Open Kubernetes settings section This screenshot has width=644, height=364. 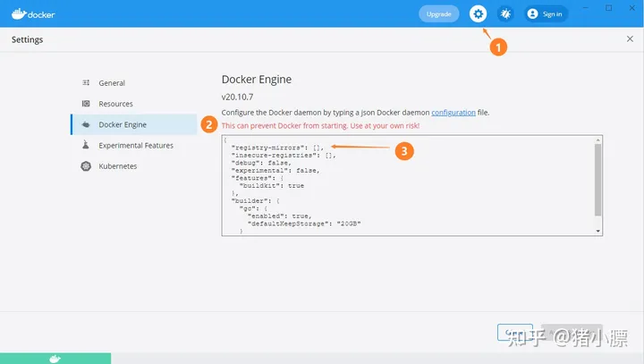(133, 166)
